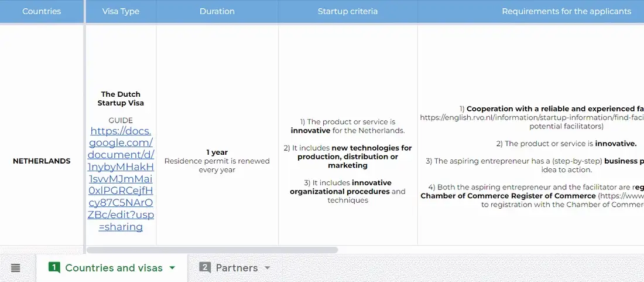Screen dimensions: 644x282
Task: Select the Requirements for the applicants header
Action: [566, 12]
